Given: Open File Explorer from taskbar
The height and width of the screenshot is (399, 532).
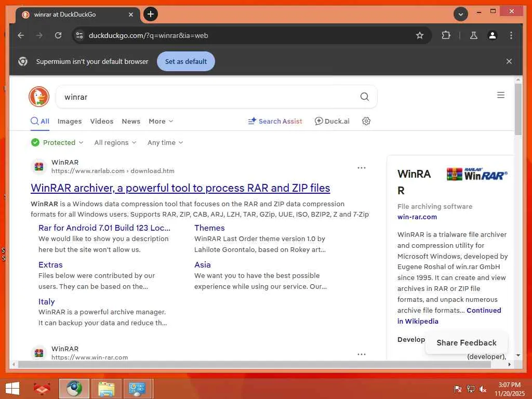Looking at the screenshot, I should 106,389.
